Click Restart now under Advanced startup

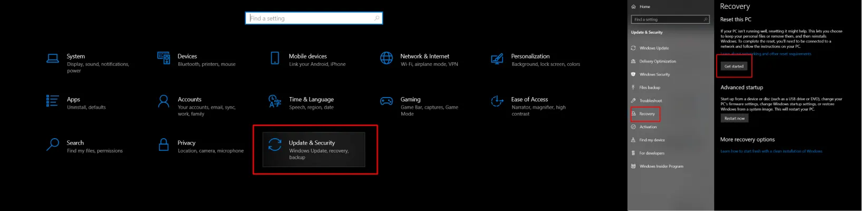coord(735,118)
